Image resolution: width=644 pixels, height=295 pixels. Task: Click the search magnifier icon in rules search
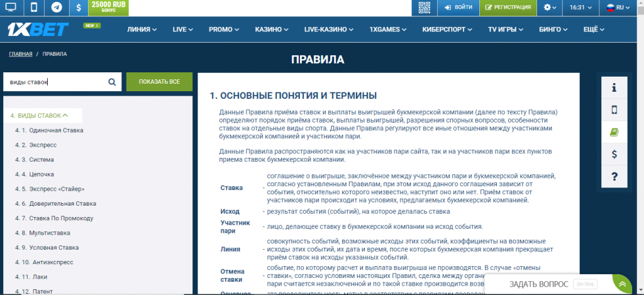pyautogui.click(x=112, y=82)
